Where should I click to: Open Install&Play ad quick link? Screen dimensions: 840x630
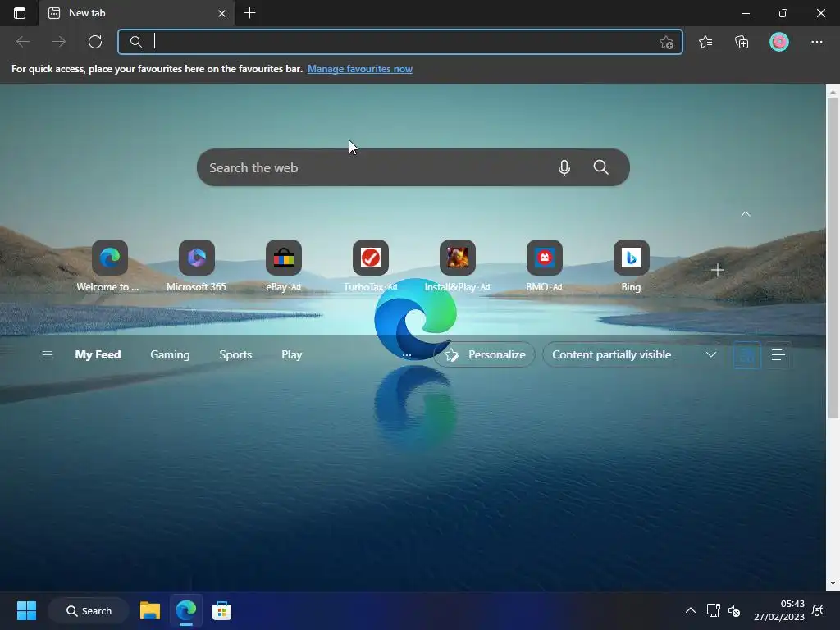[458, 266]
